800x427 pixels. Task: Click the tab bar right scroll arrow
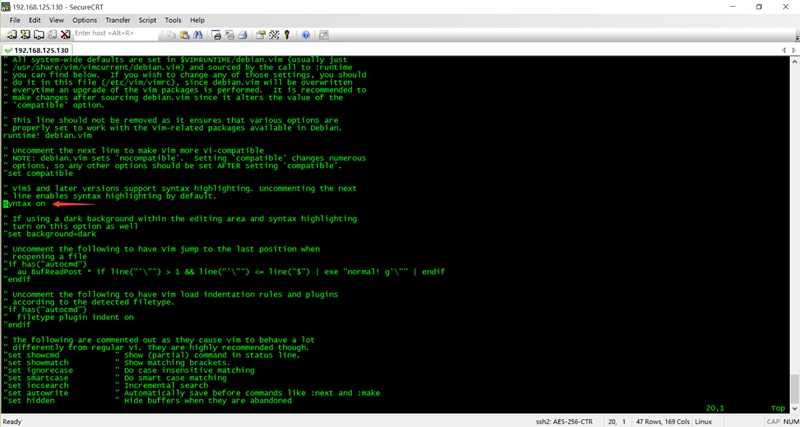[x=795, y=51]
